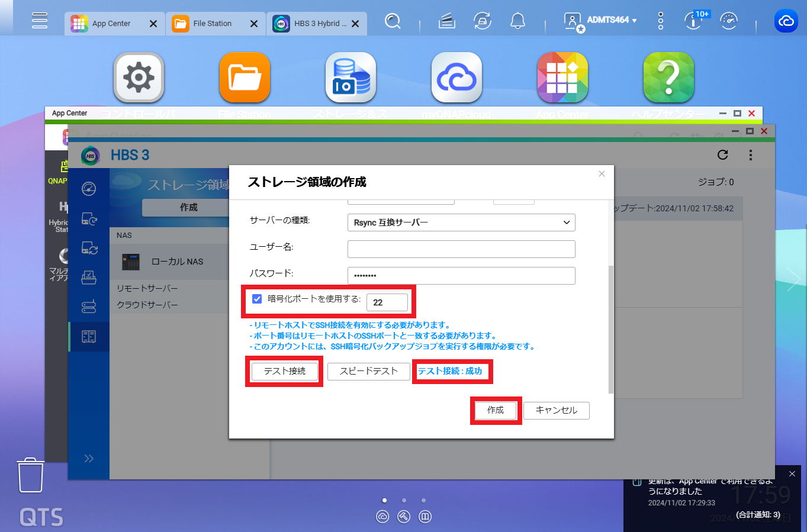
Task: Open the info icon with 10+ badge
Action: click(x=694, y=21)
